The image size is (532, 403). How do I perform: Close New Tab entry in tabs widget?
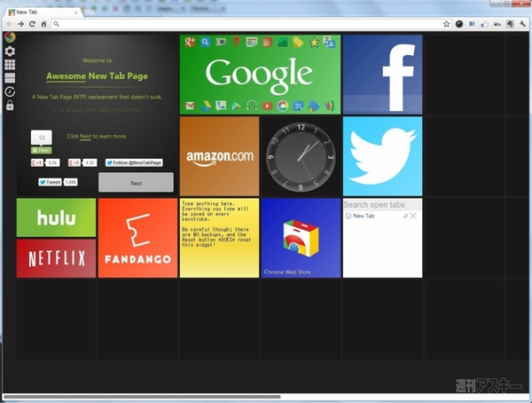413,216
